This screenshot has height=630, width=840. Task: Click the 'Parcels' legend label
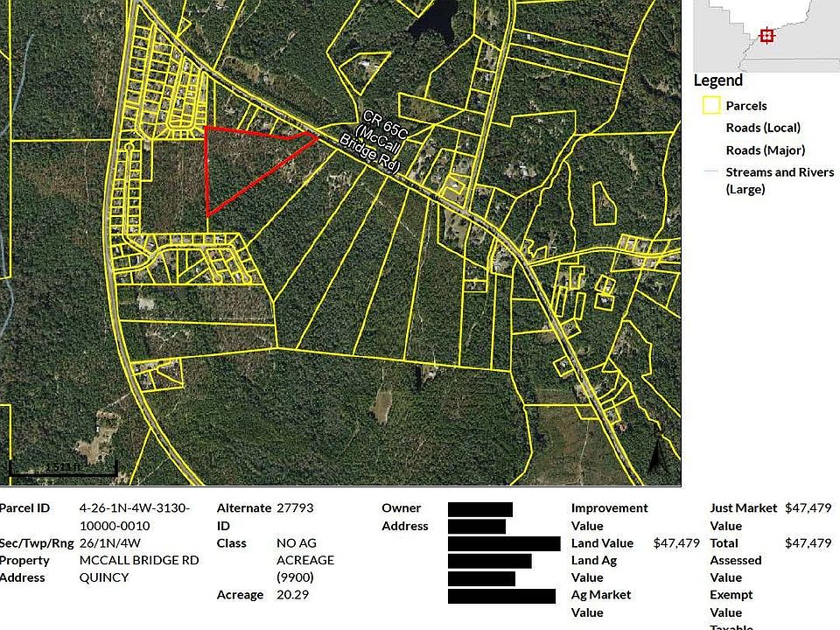(x=746, y=106)
